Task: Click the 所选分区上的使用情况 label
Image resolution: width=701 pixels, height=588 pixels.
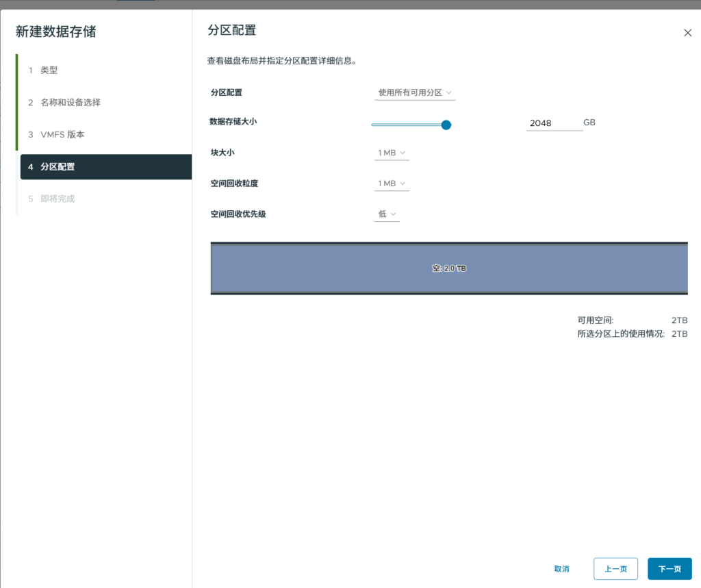Action: point(620,334)
